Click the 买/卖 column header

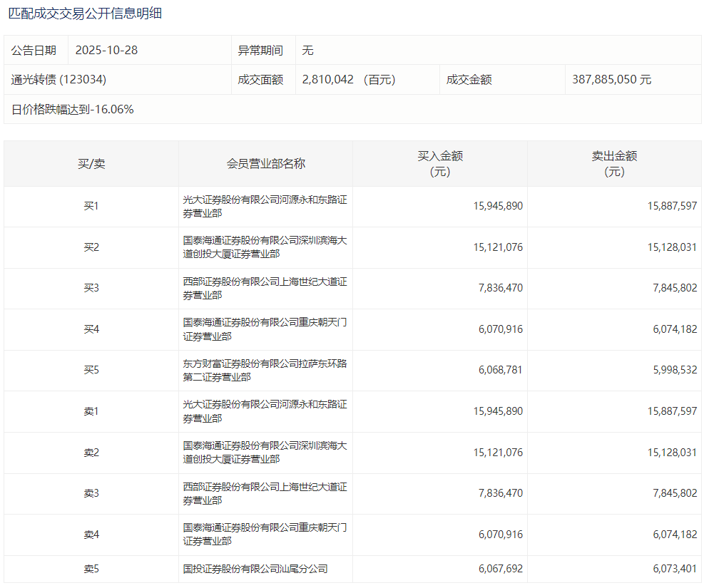91,164
